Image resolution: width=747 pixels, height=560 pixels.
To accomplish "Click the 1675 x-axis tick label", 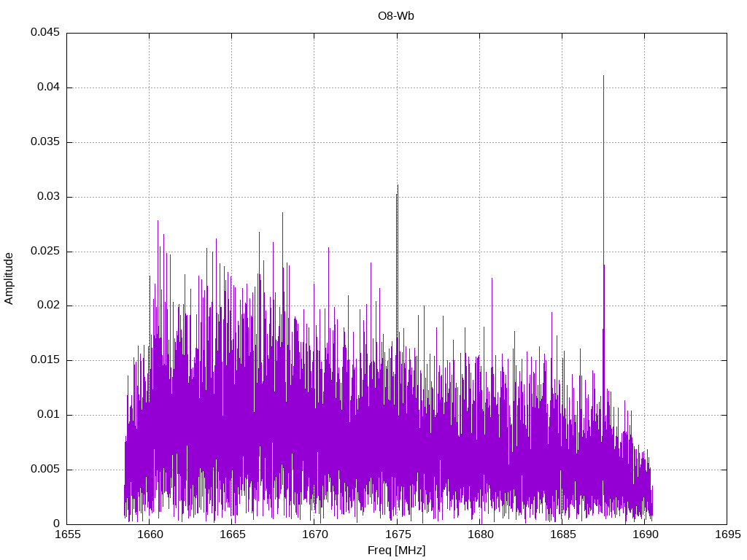I will click(397, 534).
